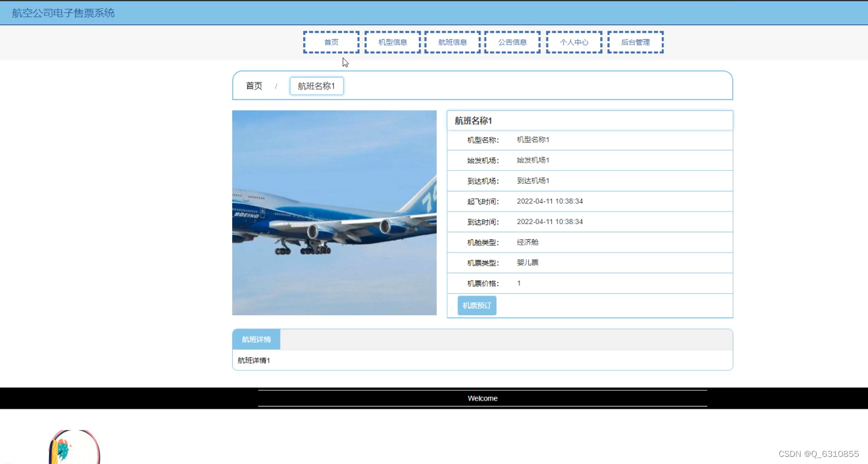Click the 航班详情1 description text
The width and height of the screenshot is (868, 464).
pos(254,360)
